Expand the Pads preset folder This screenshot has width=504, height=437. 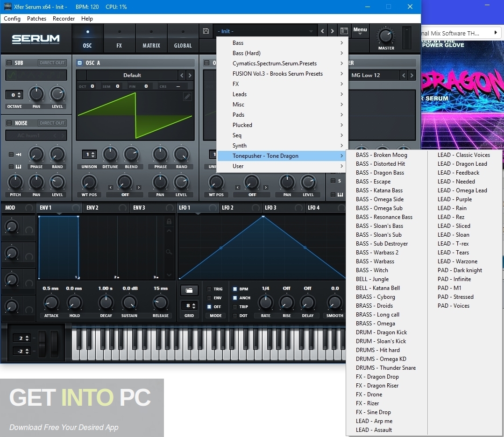pyautogui.click(x=281, y=115)
